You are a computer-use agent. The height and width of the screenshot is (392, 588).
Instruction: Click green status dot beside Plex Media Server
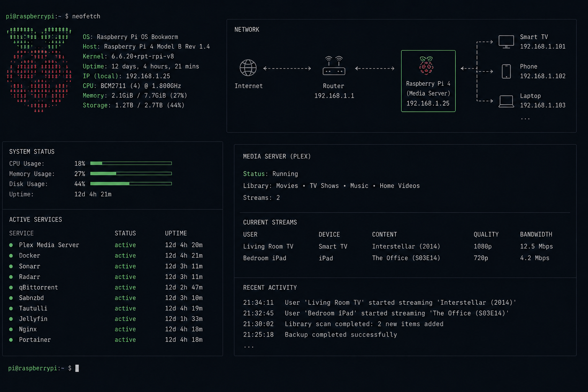(x=11, y=245)
